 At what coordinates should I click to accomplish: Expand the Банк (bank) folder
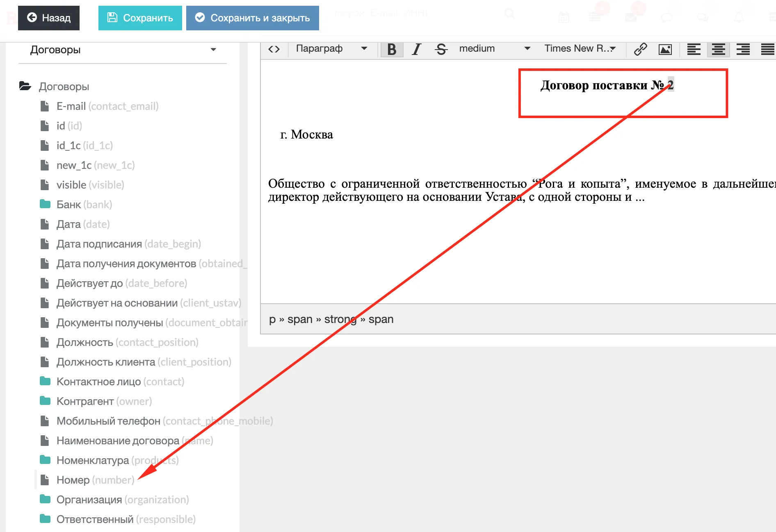84,205
